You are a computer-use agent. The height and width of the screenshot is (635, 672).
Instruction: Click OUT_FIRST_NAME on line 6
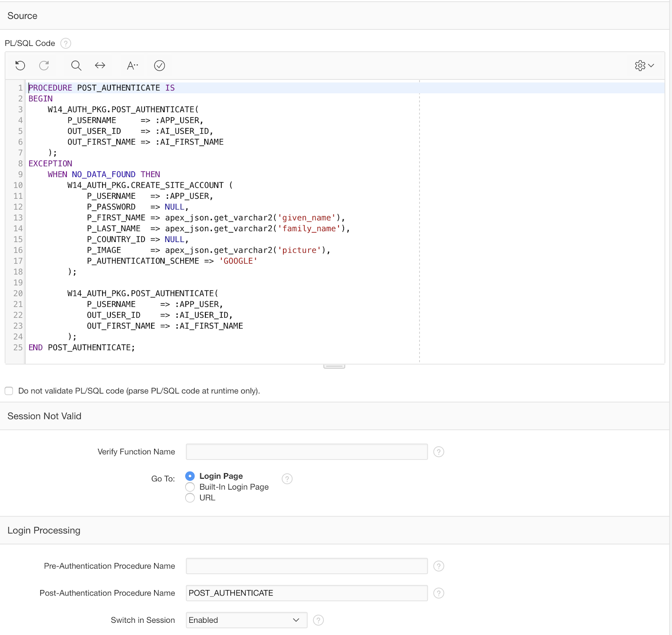coord(102,142)
